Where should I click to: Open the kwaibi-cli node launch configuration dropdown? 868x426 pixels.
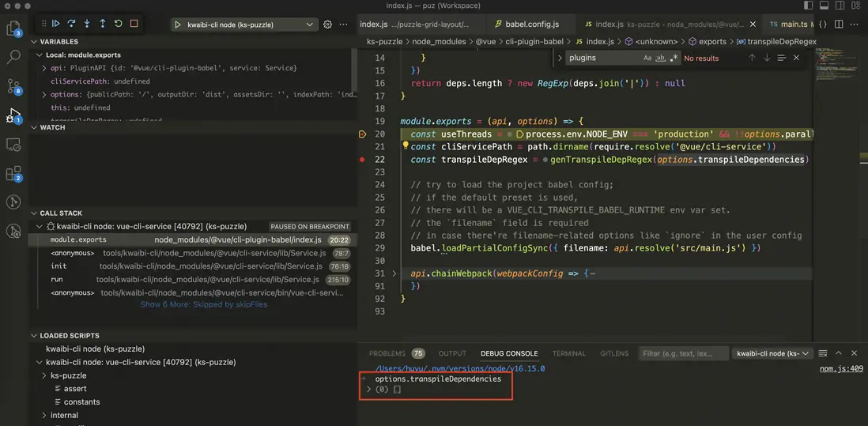tap(243, 25)
